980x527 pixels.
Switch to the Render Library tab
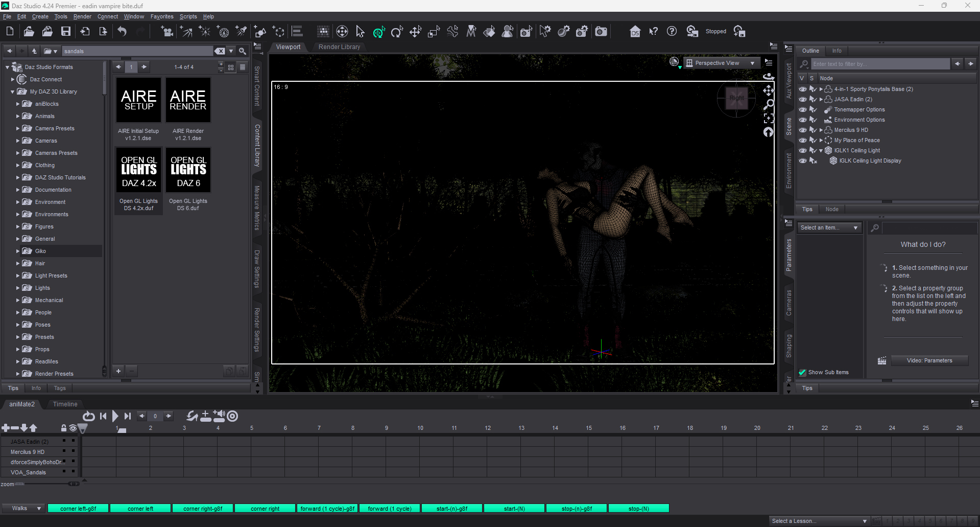pos(339,47)
